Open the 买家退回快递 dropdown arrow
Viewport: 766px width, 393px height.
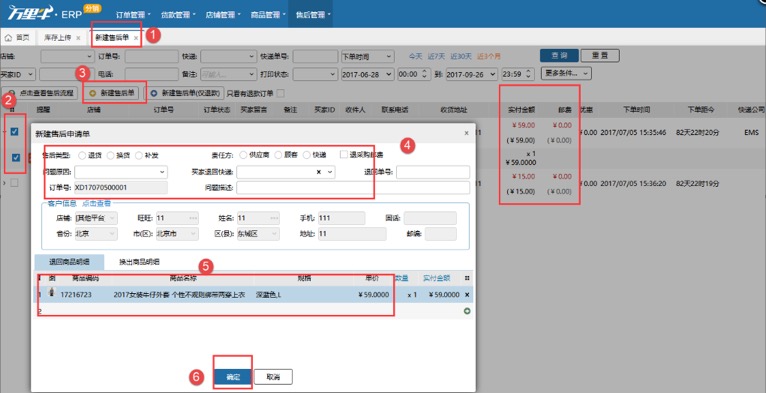[330, 172]
